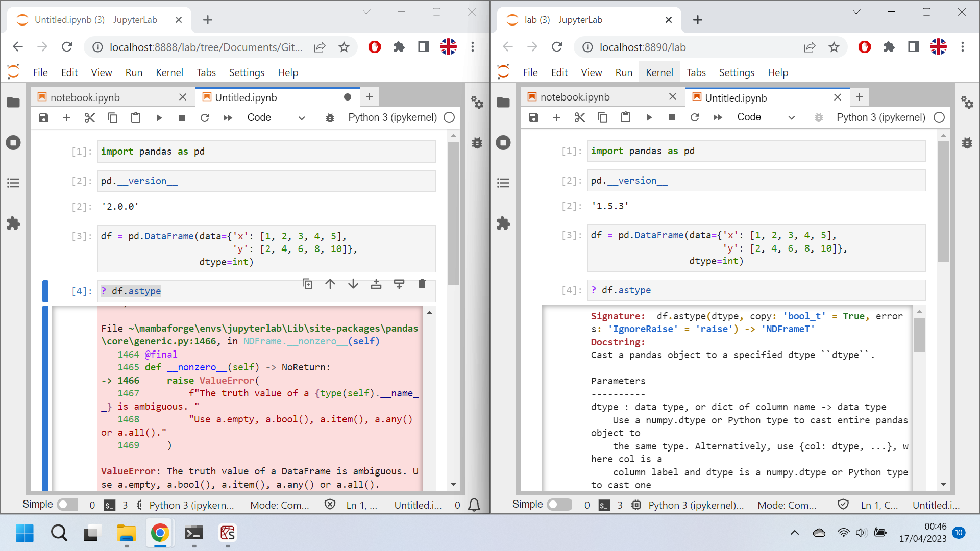Image resolution: width=980 pixels, height=551 pixels.
Task: Save notebook in left JupyterLab window
Action: point(44,118)
